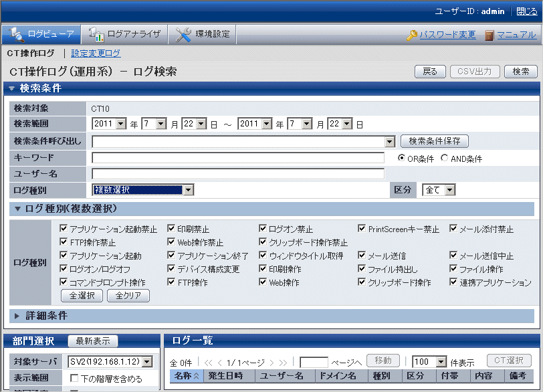
Task: Go to last page with >> icon
Action: point(283,363)
